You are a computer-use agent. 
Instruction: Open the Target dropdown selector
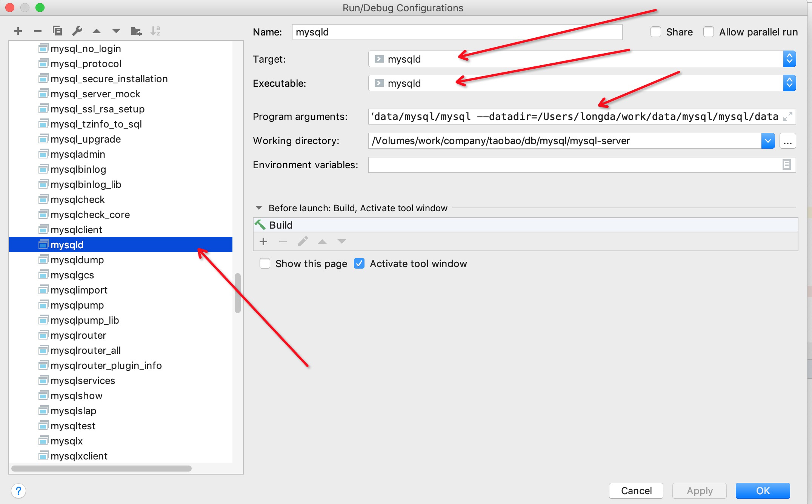(789, 59)
